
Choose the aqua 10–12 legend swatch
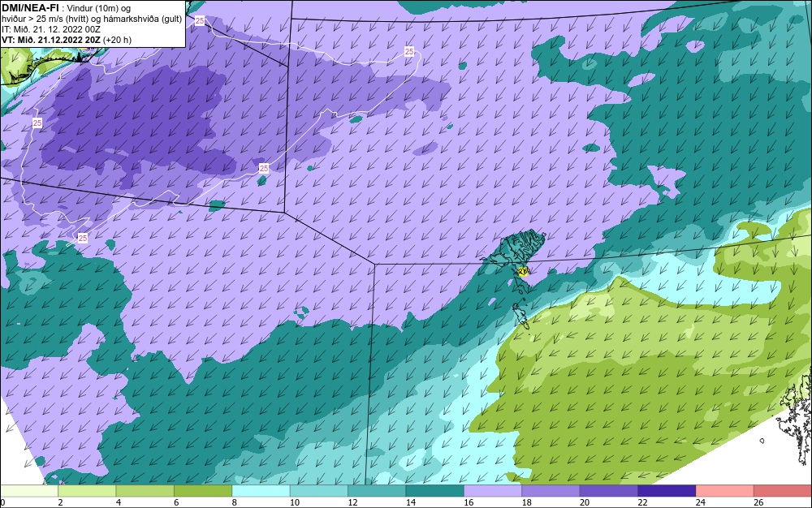tap(319, 491)
